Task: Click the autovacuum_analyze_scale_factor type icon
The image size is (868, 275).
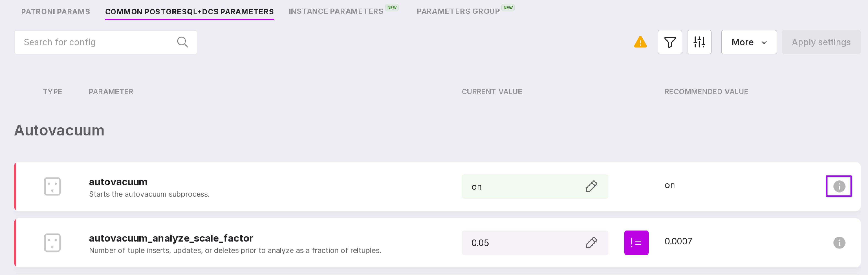Action: [x=52, y=243]
